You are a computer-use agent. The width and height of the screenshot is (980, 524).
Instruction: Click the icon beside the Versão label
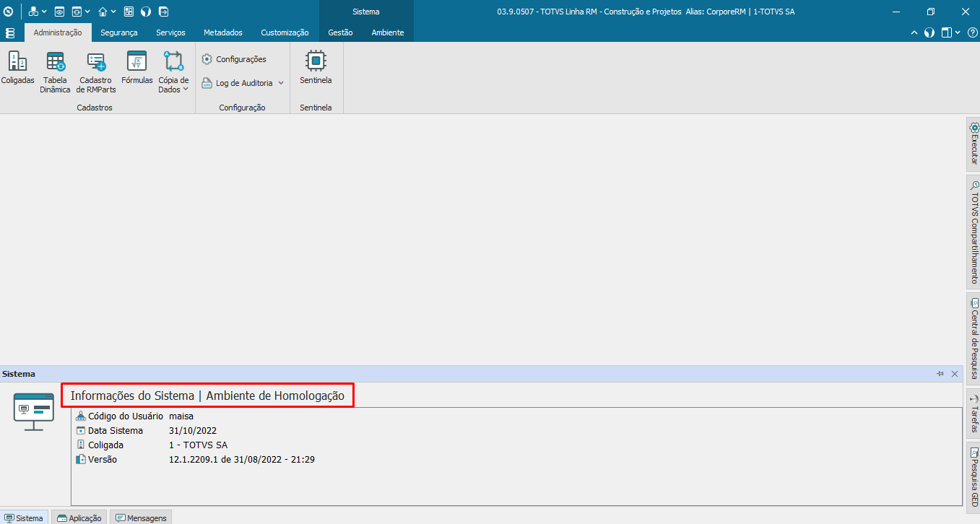pyautogui.click(x=81, y=460)
